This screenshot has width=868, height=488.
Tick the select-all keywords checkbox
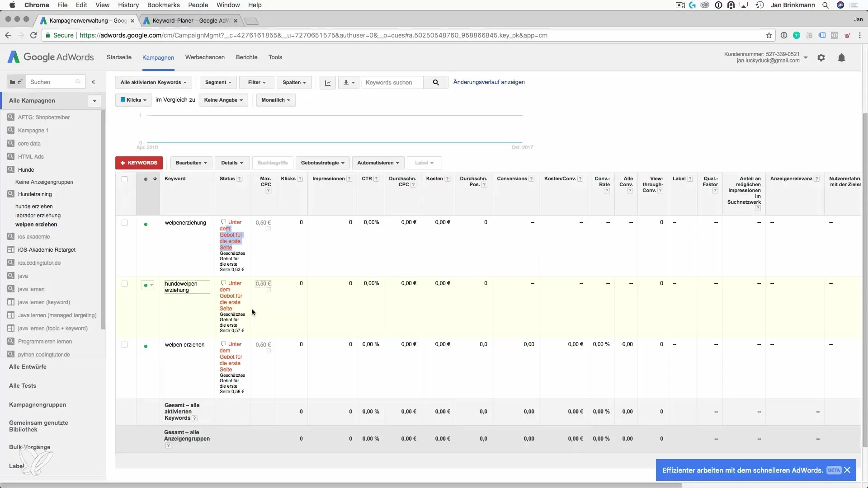point(125,179)
